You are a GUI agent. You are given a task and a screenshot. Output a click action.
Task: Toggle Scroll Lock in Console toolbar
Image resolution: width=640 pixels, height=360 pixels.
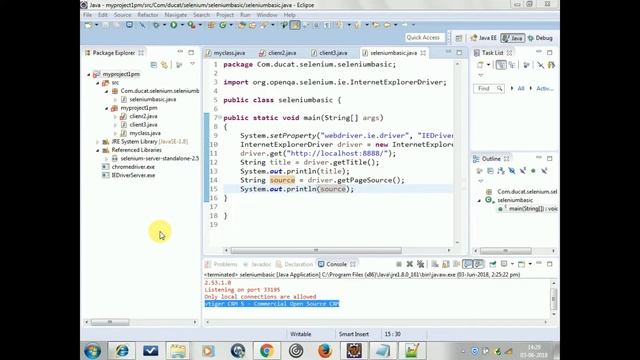(x=445, y=264)
